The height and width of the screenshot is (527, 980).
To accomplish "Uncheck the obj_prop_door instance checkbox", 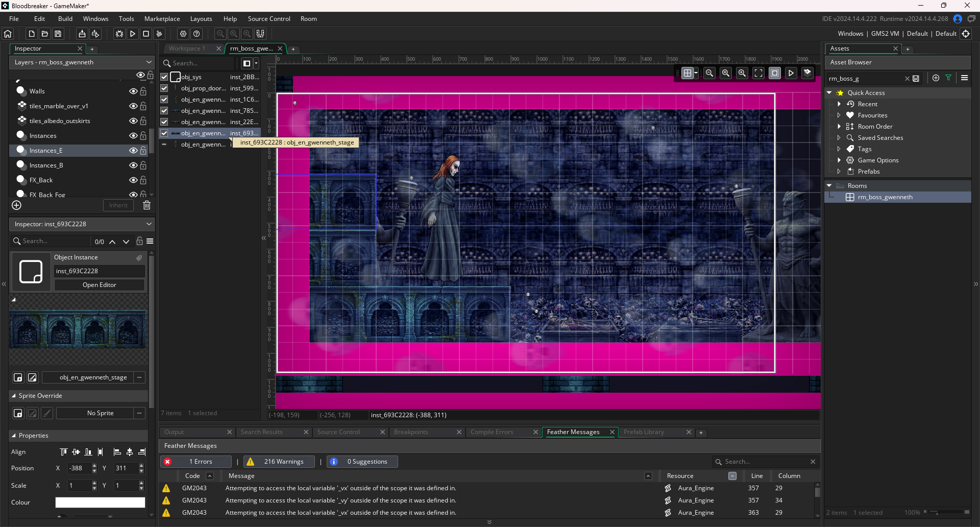I will 164,88.
